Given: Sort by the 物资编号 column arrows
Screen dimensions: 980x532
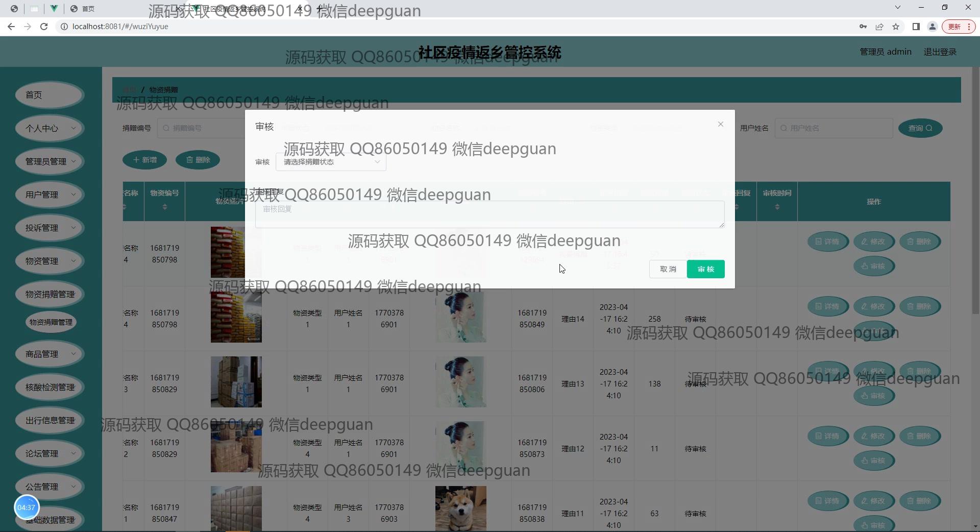Looking at the screenshot, I should [164, 207].
